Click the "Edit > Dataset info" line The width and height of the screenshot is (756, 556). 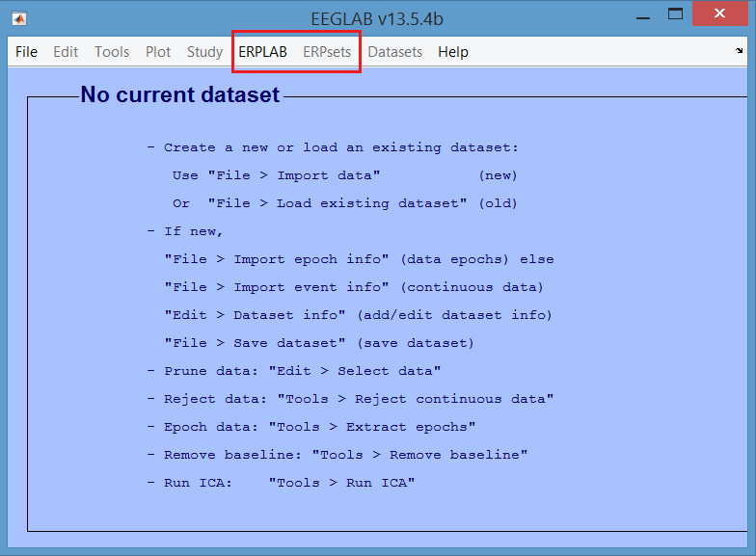[x=359, y=315]
